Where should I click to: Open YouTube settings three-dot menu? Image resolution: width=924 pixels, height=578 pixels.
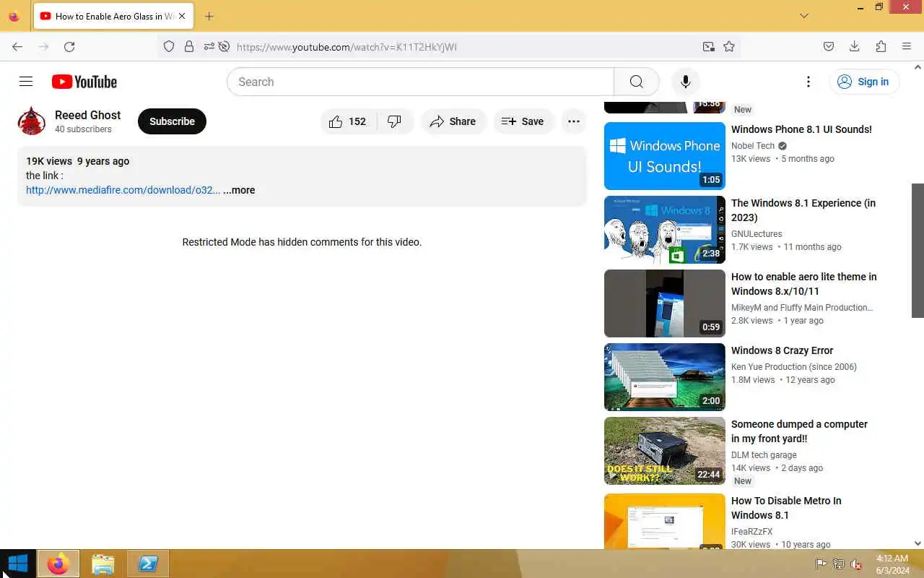[808, 82]
